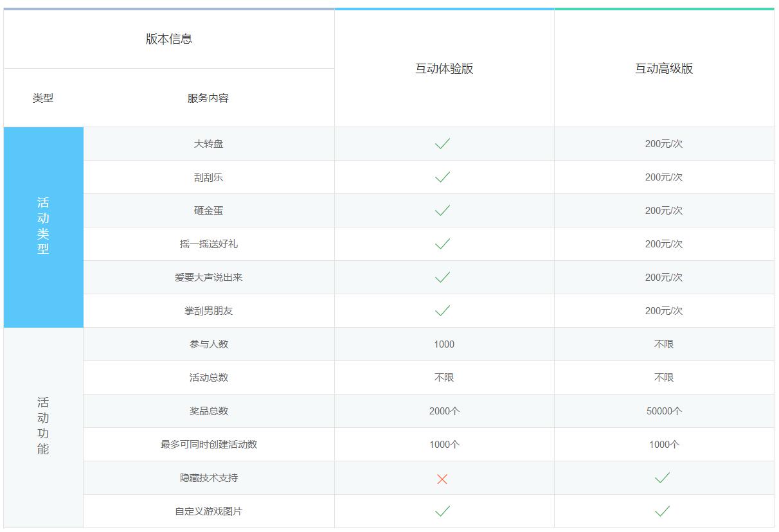Click the checkmark in the 砸金蛋 row
The width and height of the screenshot is (779, 532).
point(442,211)
